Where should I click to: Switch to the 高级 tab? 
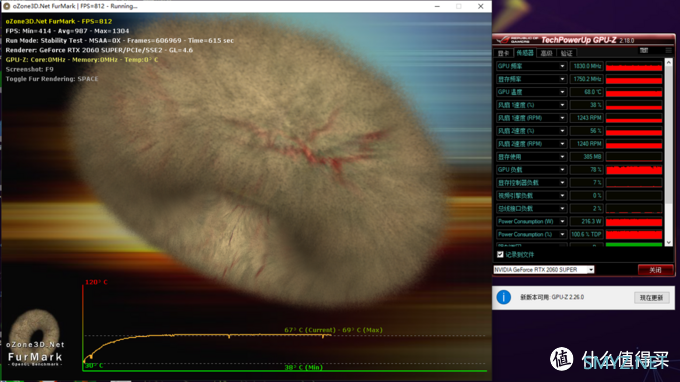[x=546, y=53]
